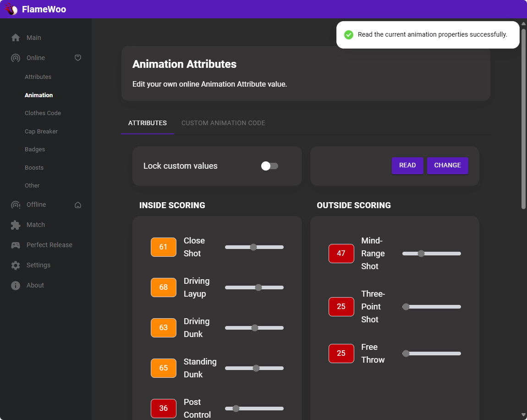527x420 pixels.
Task: Open the Badges page
Action: pyautogui.click(x=35, y=149)
